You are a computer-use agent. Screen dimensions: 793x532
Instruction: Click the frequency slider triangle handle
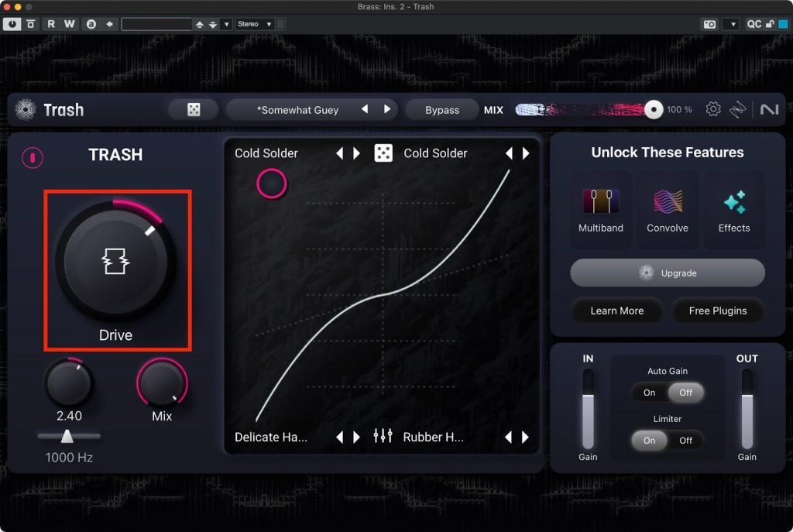click(x=67, y=436)
